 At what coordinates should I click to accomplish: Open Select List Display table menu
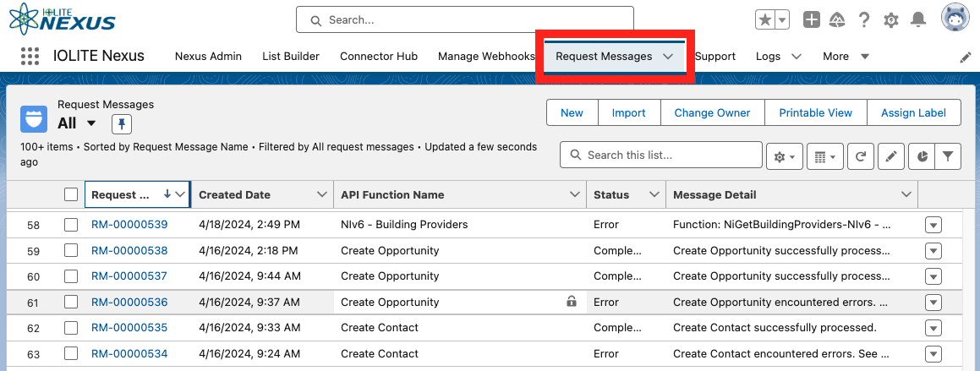coord(825,157)
